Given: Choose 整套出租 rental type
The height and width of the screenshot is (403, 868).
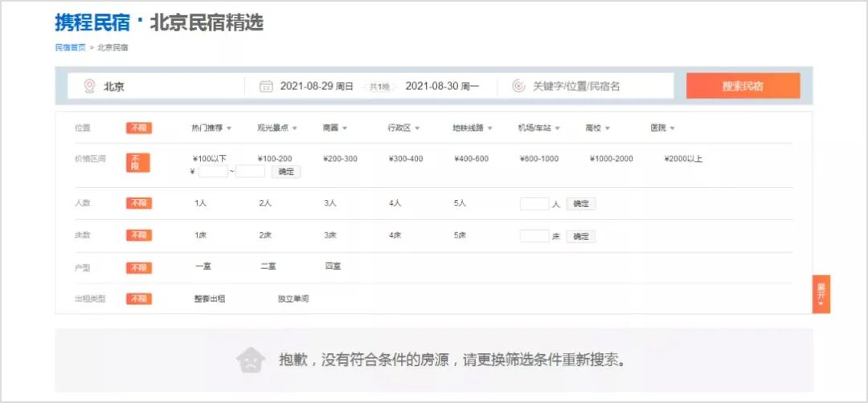Looking at the screenshot, I should (210, 299).
